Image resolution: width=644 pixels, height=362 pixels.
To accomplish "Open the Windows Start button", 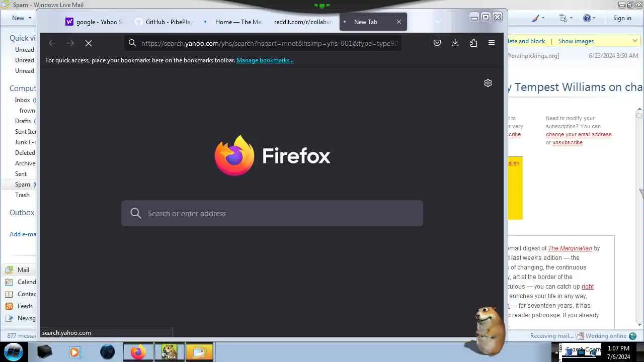I will pyautogui.click(x=14, y=351).
